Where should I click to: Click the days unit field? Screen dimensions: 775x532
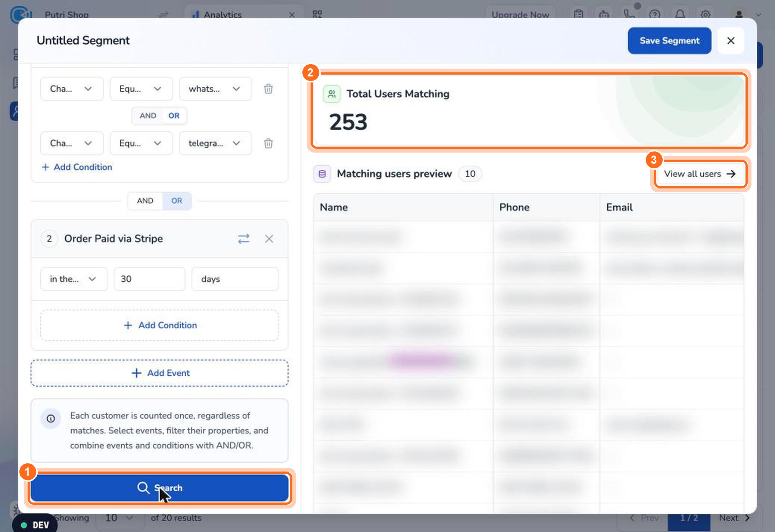[235, 279]
